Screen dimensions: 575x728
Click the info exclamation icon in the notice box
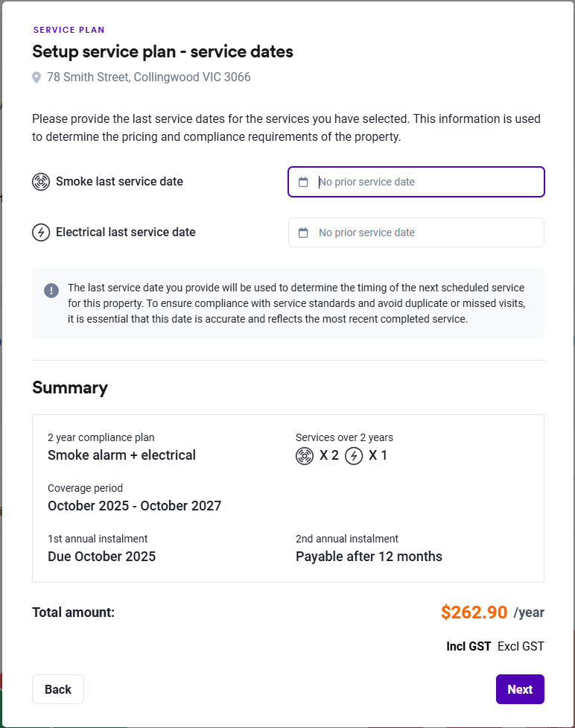[51, 291]
